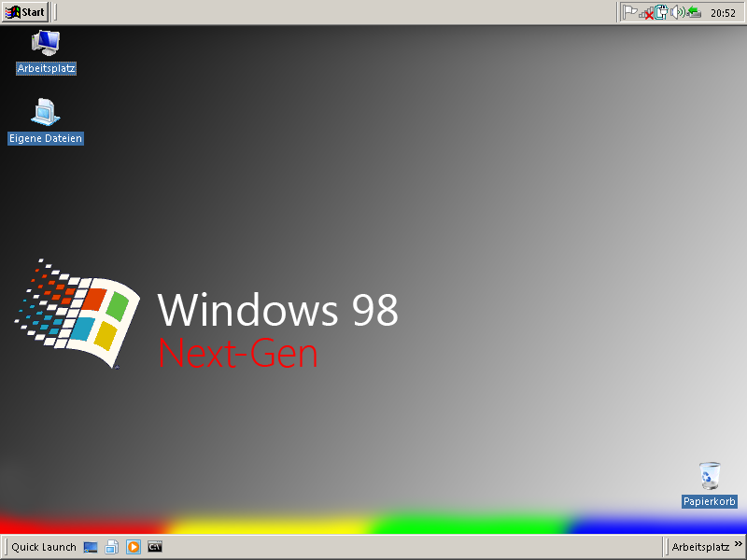Open the volume speaker tray icon
The height and width of the screenshot is (560, 747).
point(677,12)
